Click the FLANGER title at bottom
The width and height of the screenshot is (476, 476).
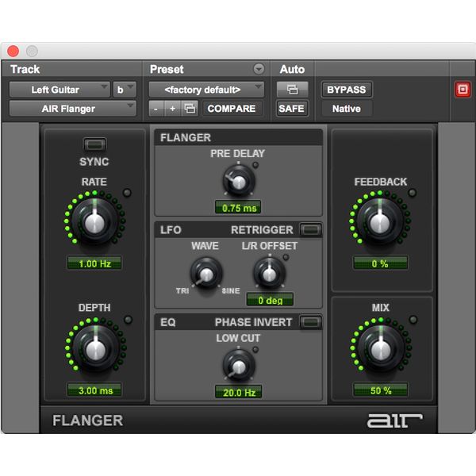[88, 420]
